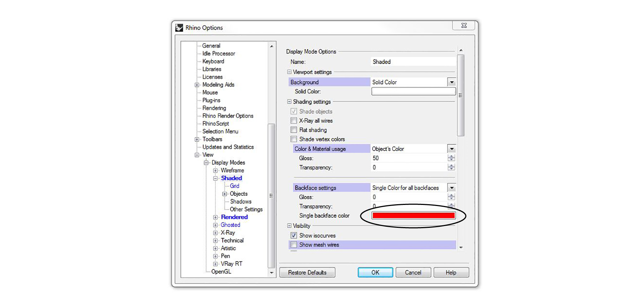Select Rendering in the tree

click(x=214, y=108)
